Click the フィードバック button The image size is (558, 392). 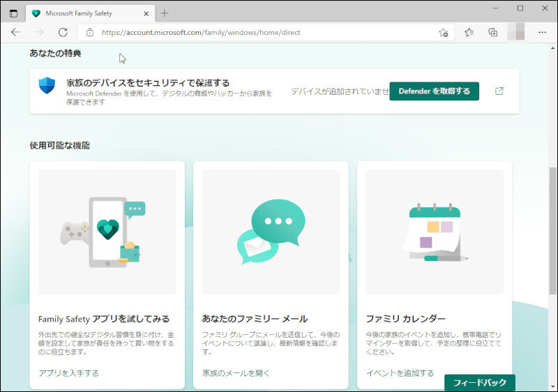tap(480, 383)
